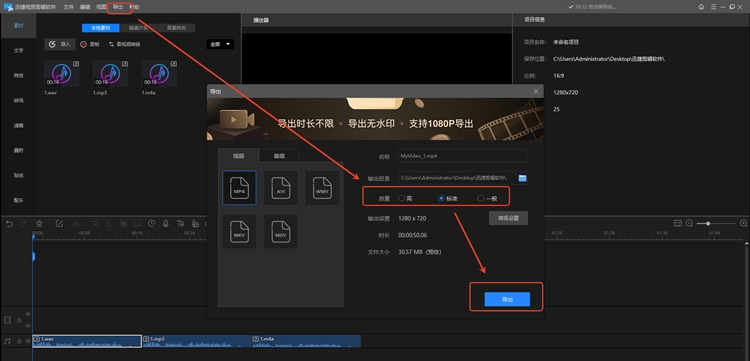The width and height of the screenshot is (750, 361).
Task: Select the crop tool in timeline toolbar
Action: [x=96, y=223]
